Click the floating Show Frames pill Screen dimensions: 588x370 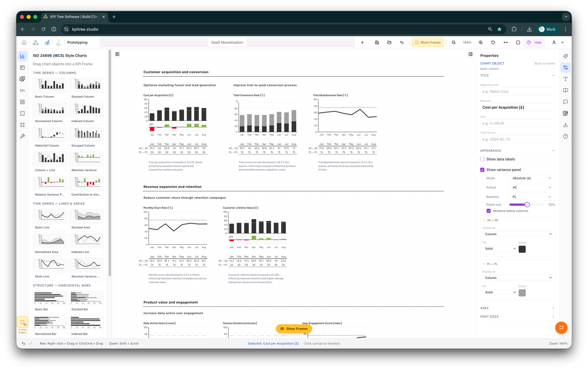tap(294, 328)
